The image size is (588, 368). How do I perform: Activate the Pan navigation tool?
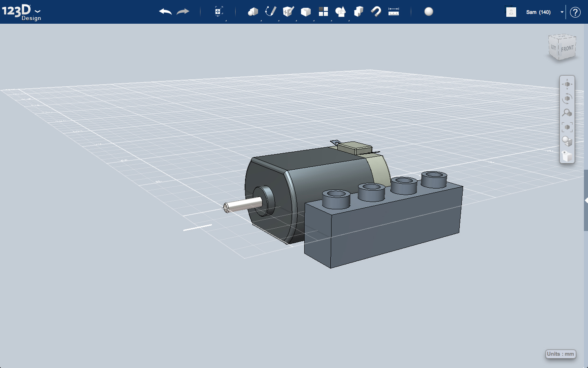567,84
